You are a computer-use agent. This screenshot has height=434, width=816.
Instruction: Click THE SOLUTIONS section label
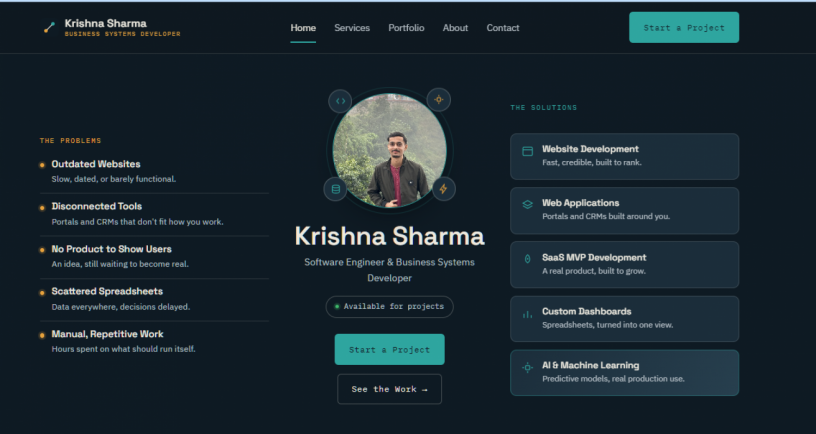(x=544, y=108)
